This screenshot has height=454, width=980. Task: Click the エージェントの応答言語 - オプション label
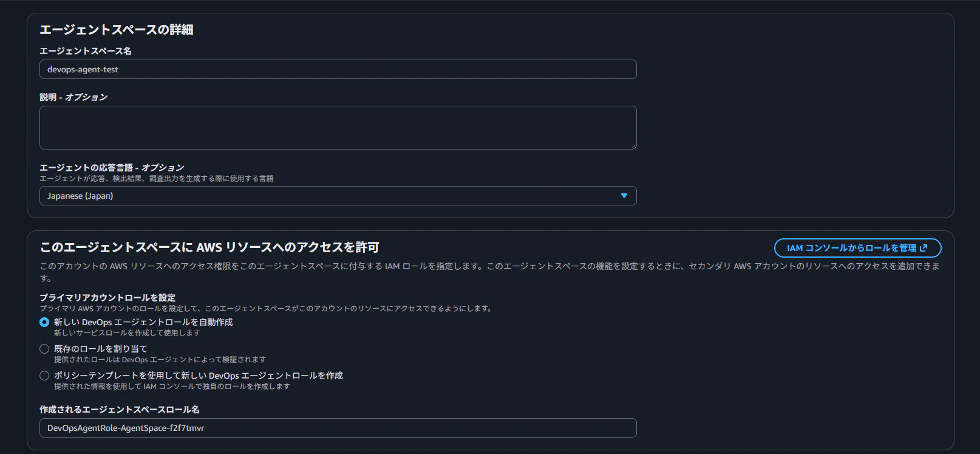point(112,167)
